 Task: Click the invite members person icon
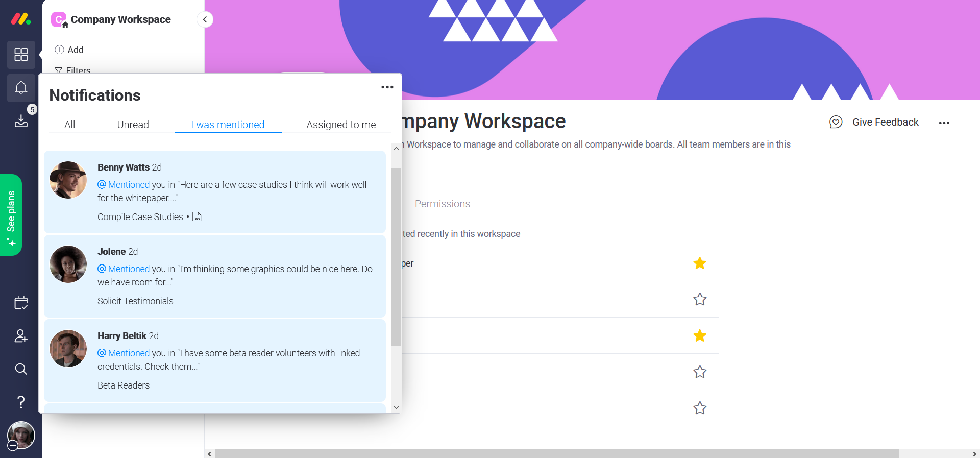[21, 336]
